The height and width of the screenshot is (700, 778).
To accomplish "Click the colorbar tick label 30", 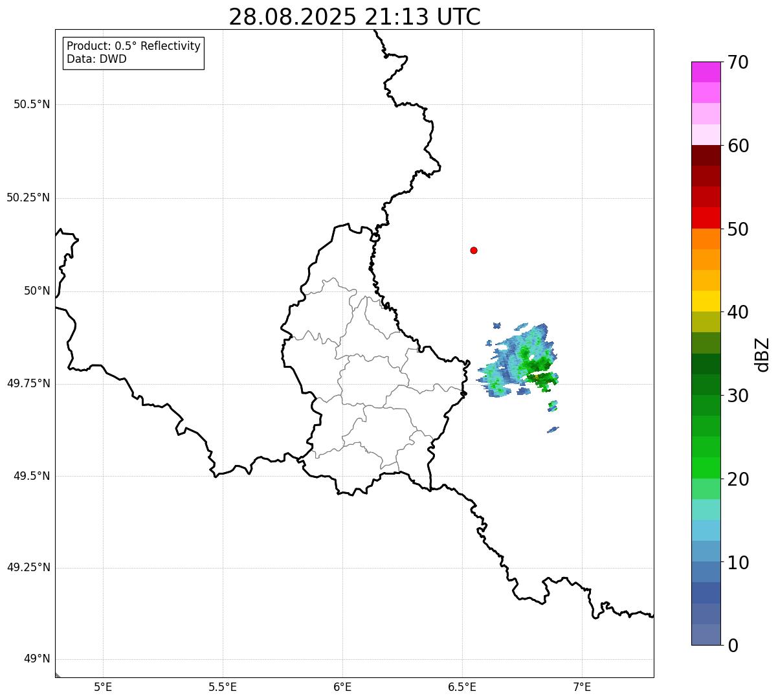I will click(738, 396).
